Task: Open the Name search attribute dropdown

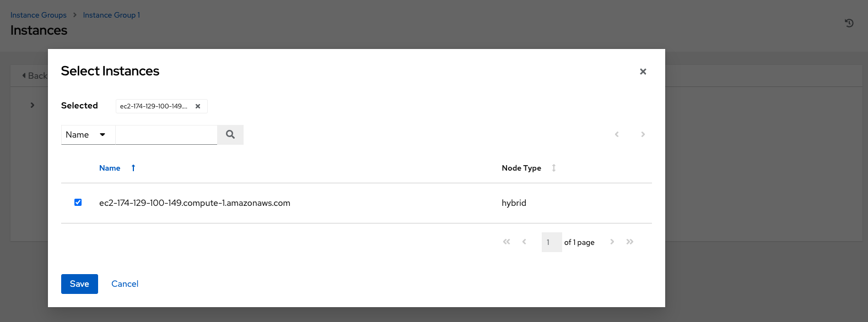Action: (88, 134)
